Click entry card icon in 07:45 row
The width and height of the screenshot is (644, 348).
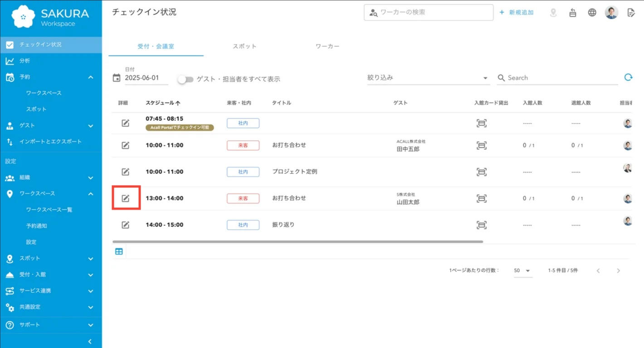coord(482,123)
